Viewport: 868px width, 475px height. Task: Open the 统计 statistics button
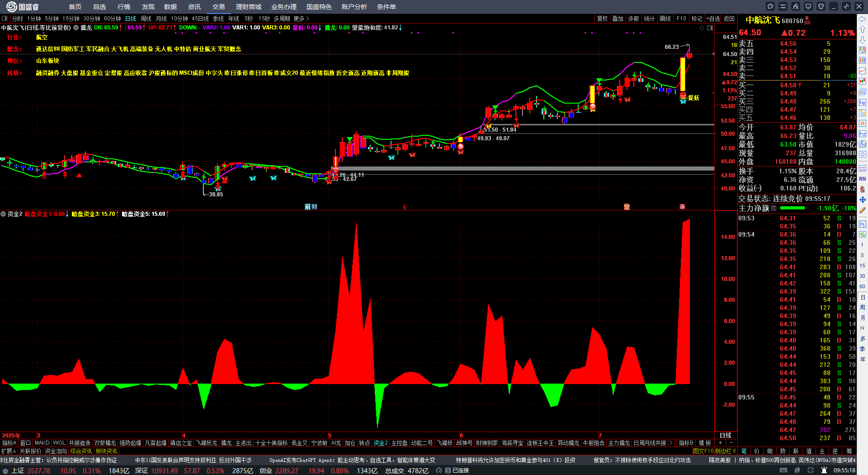(649, 19)
